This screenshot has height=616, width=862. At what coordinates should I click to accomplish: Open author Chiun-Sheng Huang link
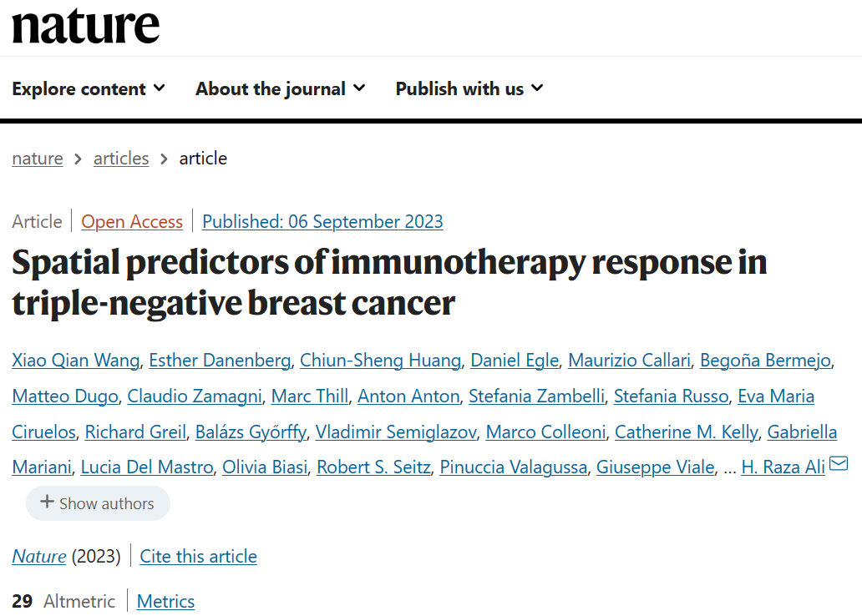pyautogui.click(x=380, y=361)
